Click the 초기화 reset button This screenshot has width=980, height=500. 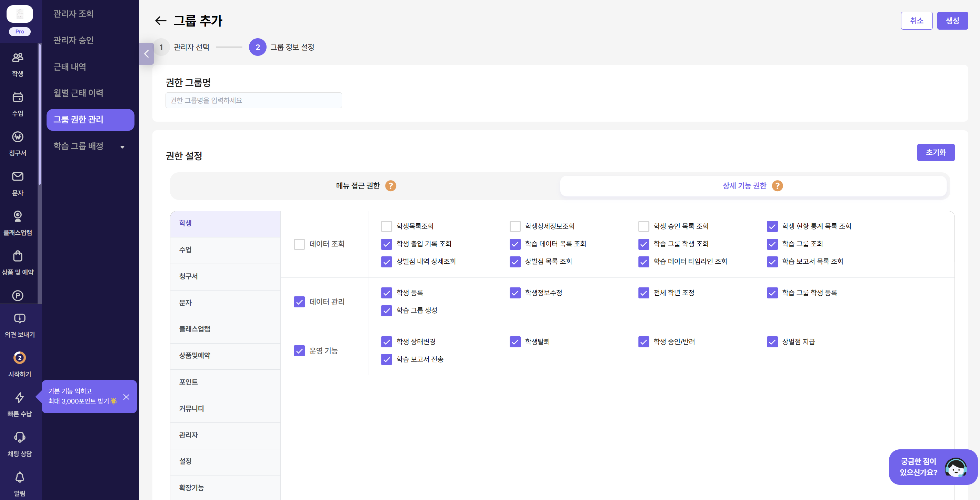(935, 152)
